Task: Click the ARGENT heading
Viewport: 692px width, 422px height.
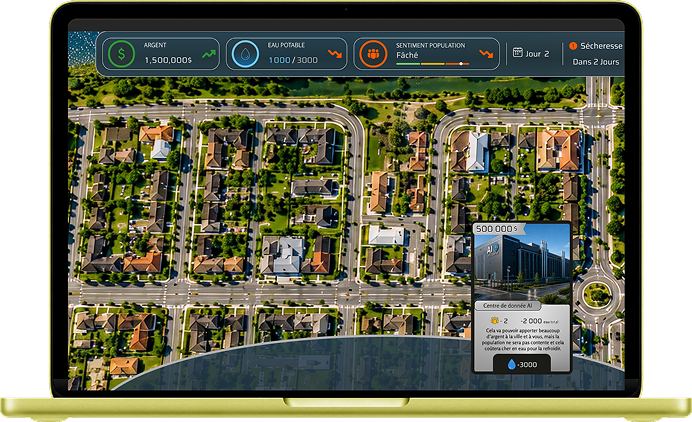Action: pyautogui.click(x=155, y=45)
